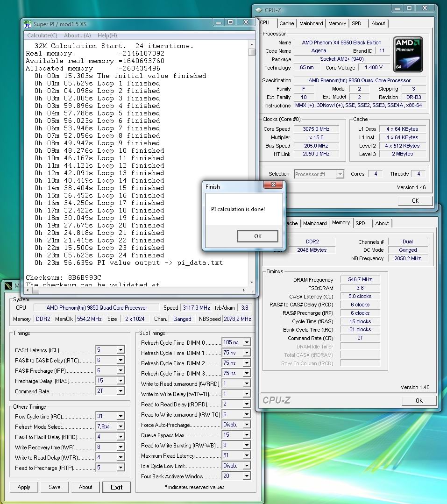Expand Refresh Cycle Time DIMM 2 dropdown

click(247, 363)
